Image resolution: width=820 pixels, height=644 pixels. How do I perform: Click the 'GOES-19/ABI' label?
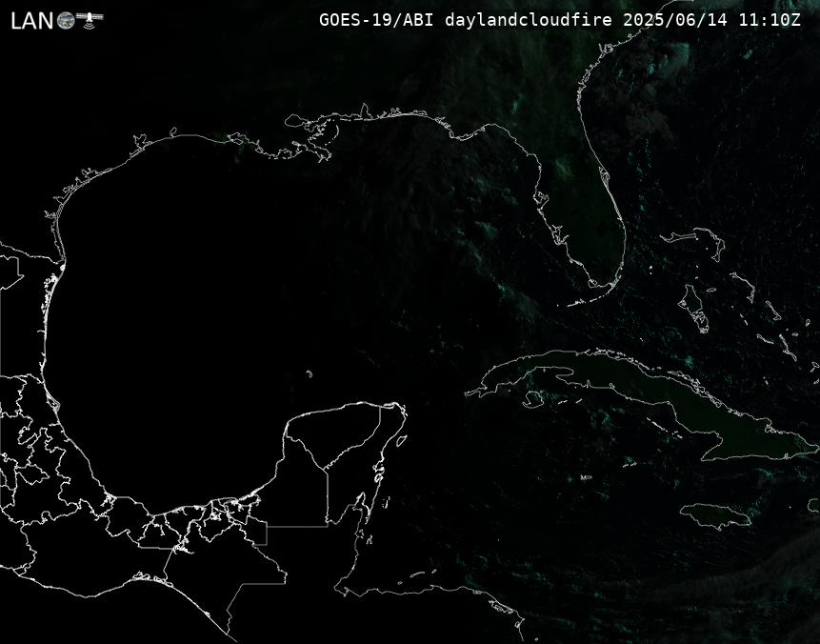pyautogui.click(x=376, y=20)
